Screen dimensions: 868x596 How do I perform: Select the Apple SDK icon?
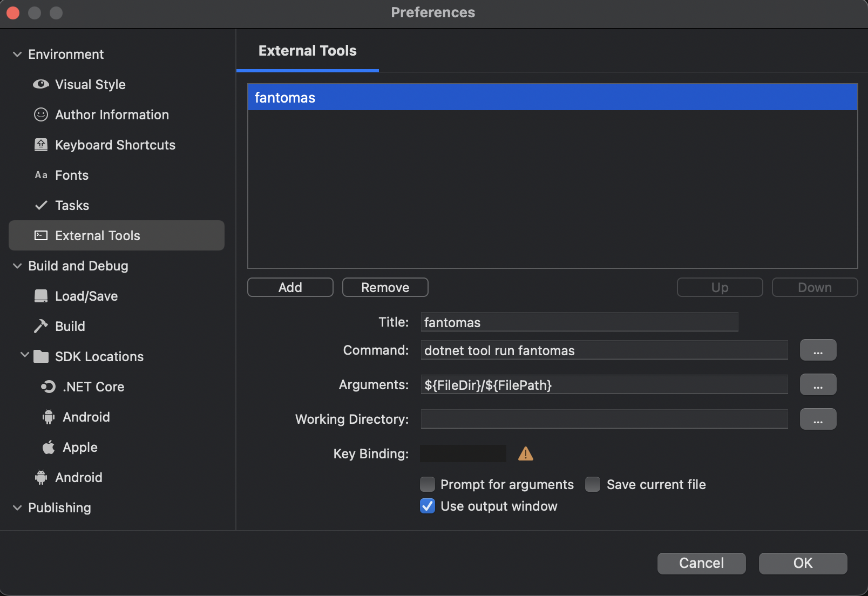tap(48, 447)
